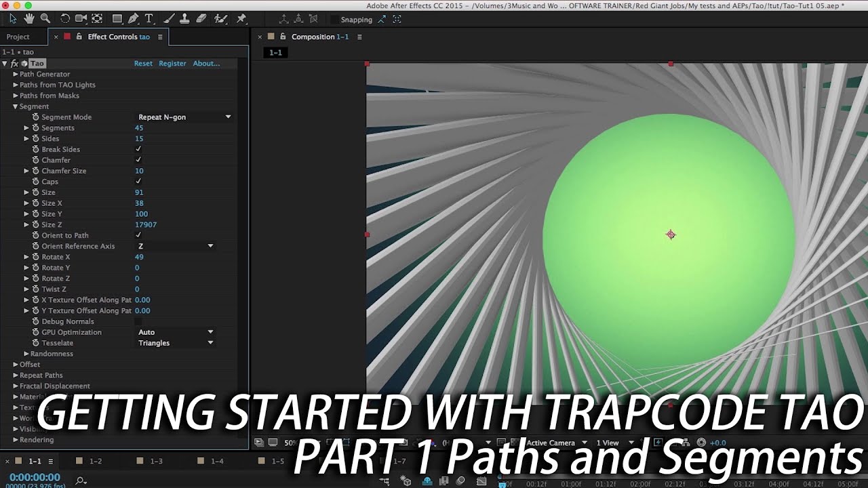Open the Tesselate dropdown
868x488 pixels.
tap(176, 343)
